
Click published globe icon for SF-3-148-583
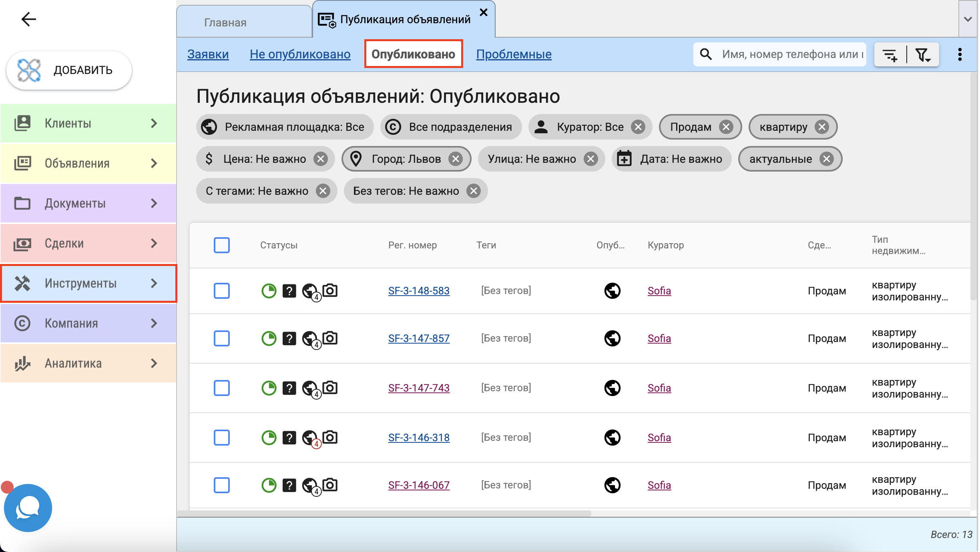coord(612,291)
